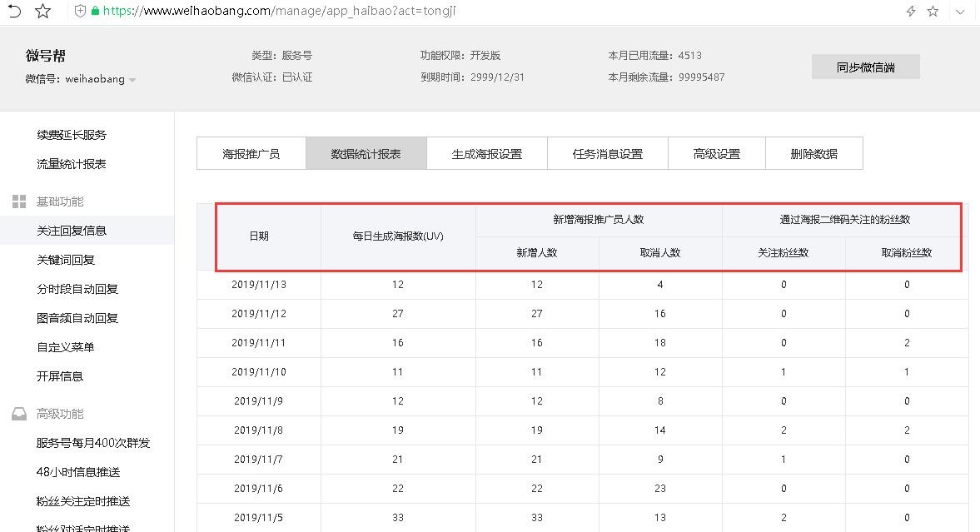The height and width of the screenshot is (532, 980).
Task: Click the 2019/11/6 date cell
Action: [x=259, y=489]
